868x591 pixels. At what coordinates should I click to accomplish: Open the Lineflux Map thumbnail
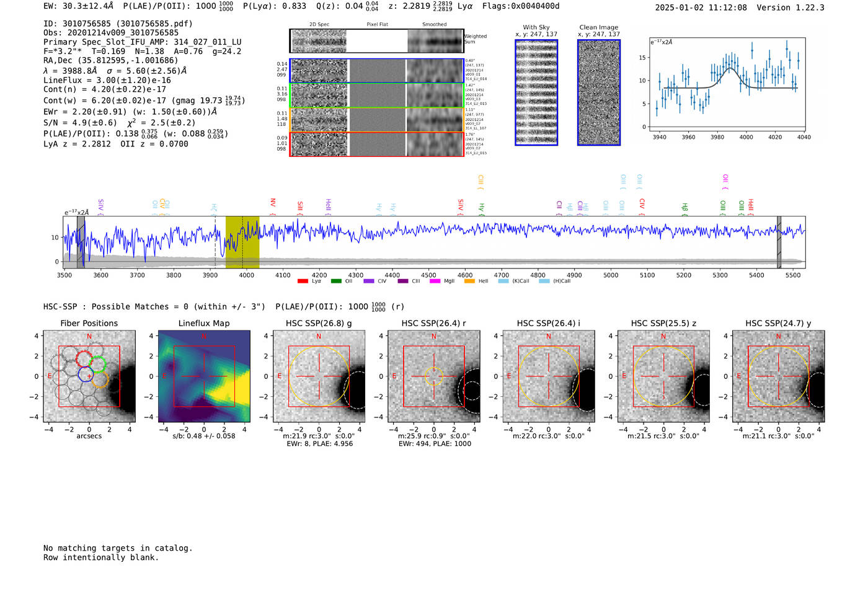click(204, 376)
